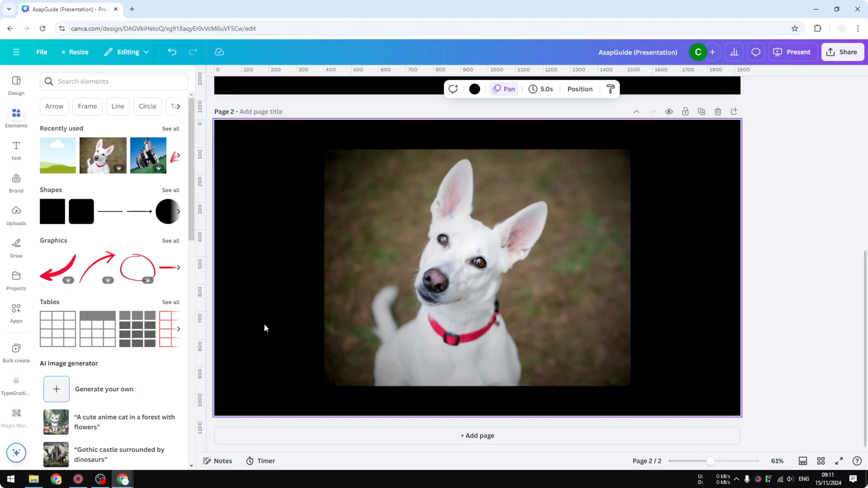
Task: Toggle Pan mode in the floating toolbar
Action: (x=503, y=89)
